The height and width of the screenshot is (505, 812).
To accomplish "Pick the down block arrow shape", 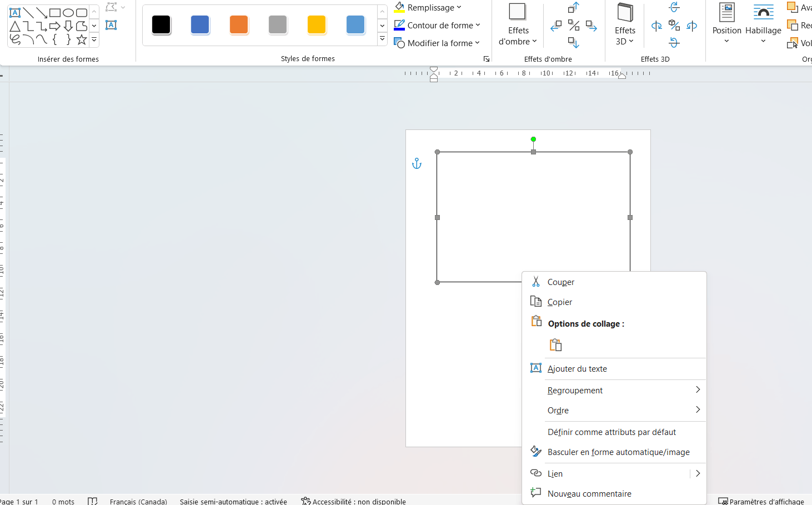I will pos(68,26).
